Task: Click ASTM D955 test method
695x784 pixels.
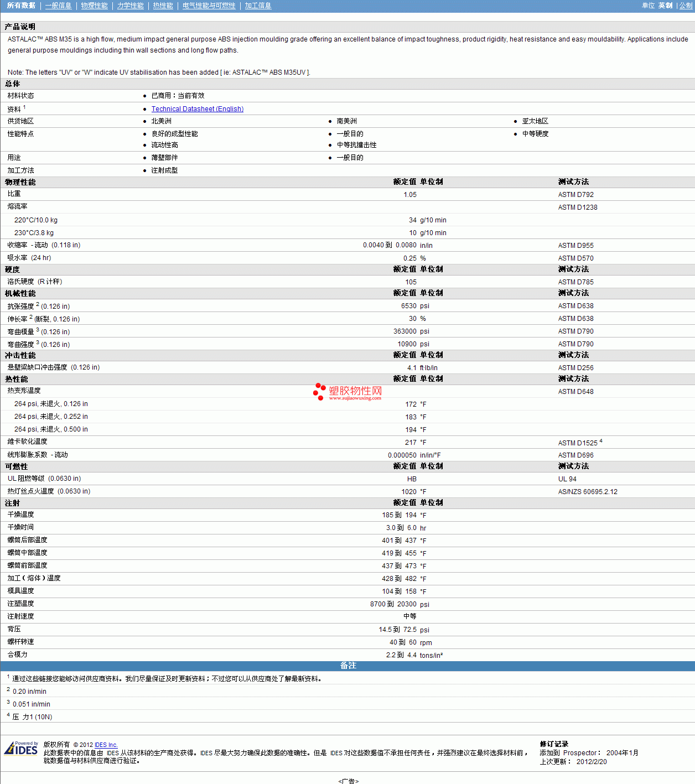Action: click(576, 246)
